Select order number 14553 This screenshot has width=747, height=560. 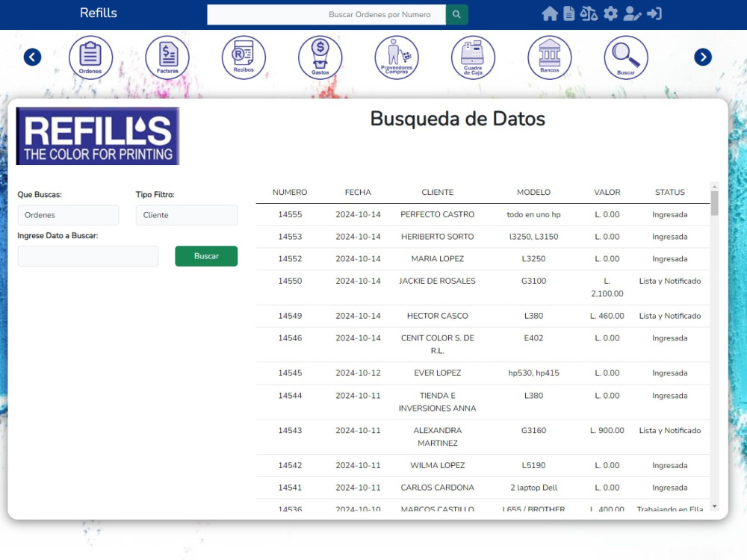click(x=290, y=237)
